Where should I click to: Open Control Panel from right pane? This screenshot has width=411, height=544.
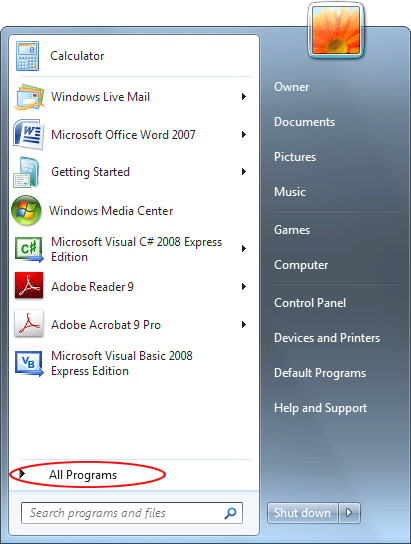point(310,303)
